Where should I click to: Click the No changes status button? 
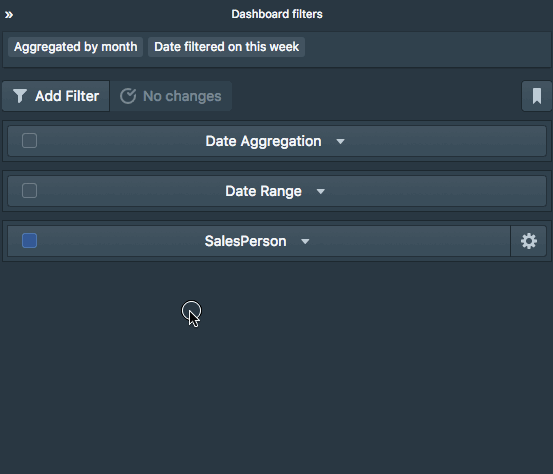click(171, 96)
